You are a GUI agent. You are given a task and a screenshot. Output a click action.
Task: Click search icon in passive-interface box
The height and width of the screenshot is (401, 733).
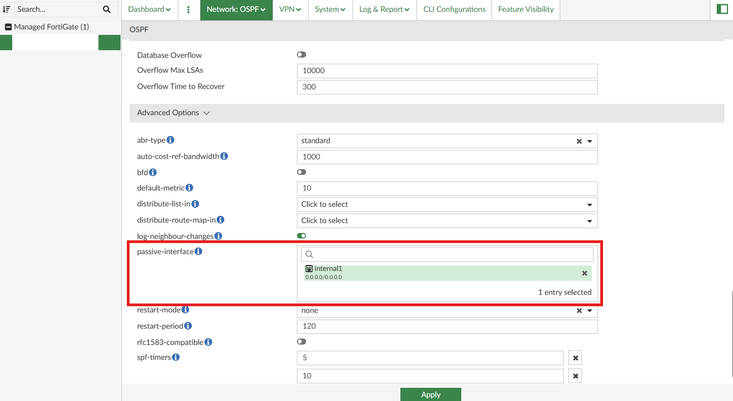pyautogui.click(x=309, y=254)
